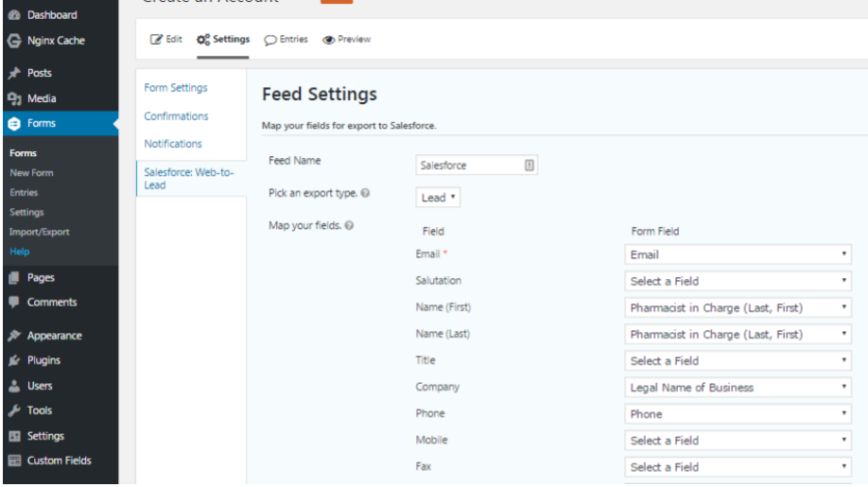Click the Nginx Cache icon
Image resolution: width=868 pixels, height=487 pixels.
click(x=14, y=41)
